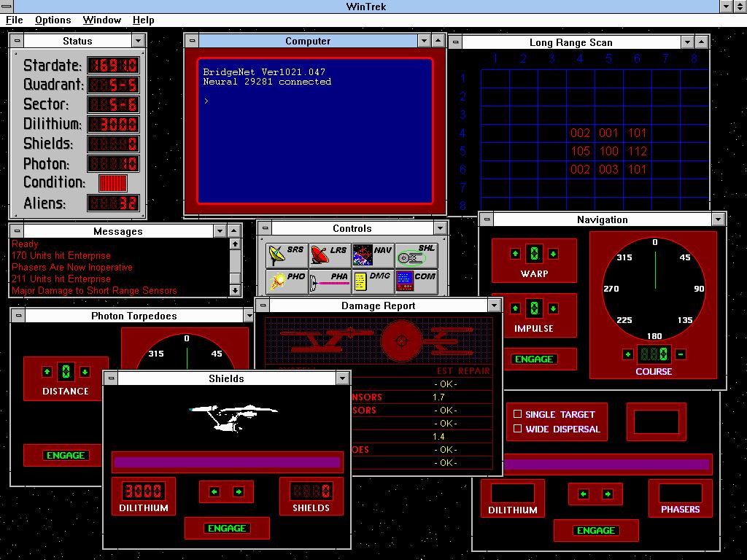Click the minus button beside COURSE
This screenshot has width=747, height=560.
coord(681,354)
